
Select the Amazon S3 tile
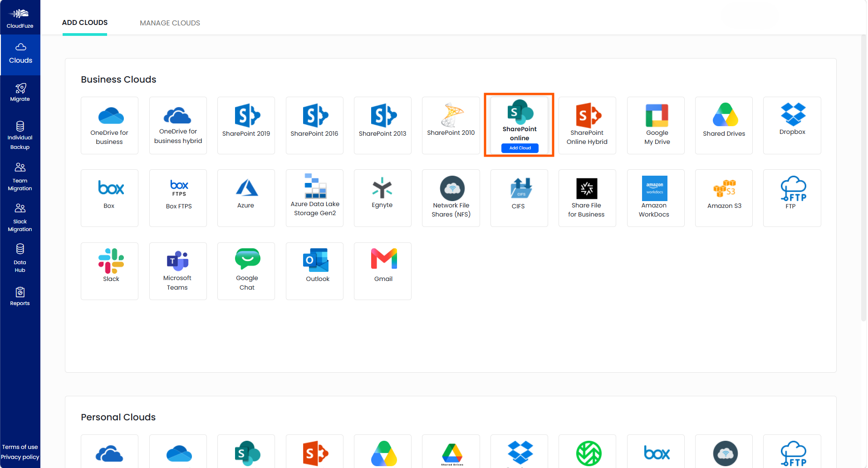click(724, 198)
